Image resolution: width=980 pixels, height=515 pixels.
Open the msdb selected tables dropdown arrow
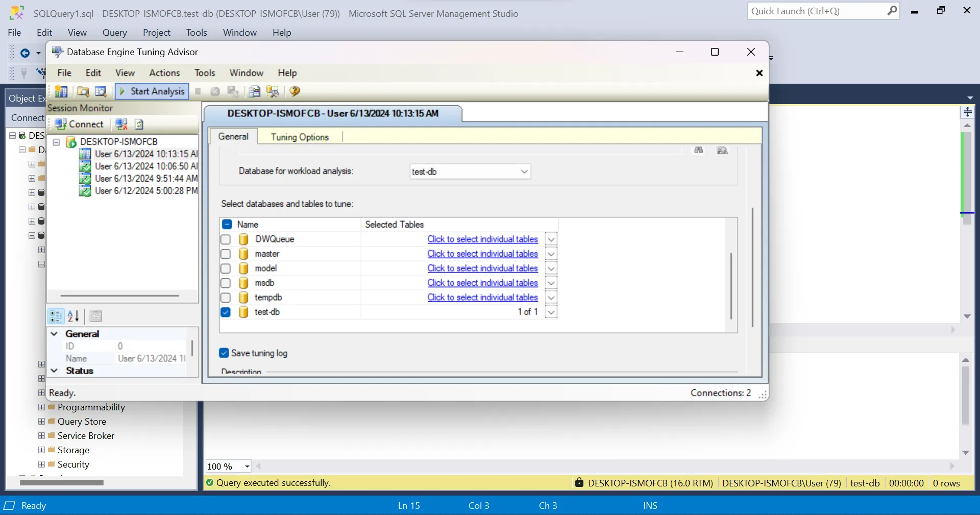pos(551,283)
